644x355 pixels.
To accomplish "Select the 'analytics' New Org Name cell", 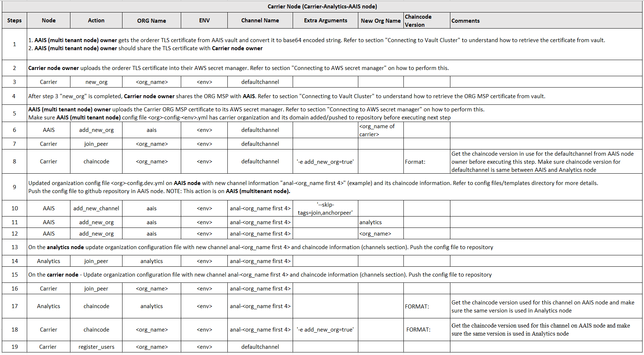I will click(381, 222).
